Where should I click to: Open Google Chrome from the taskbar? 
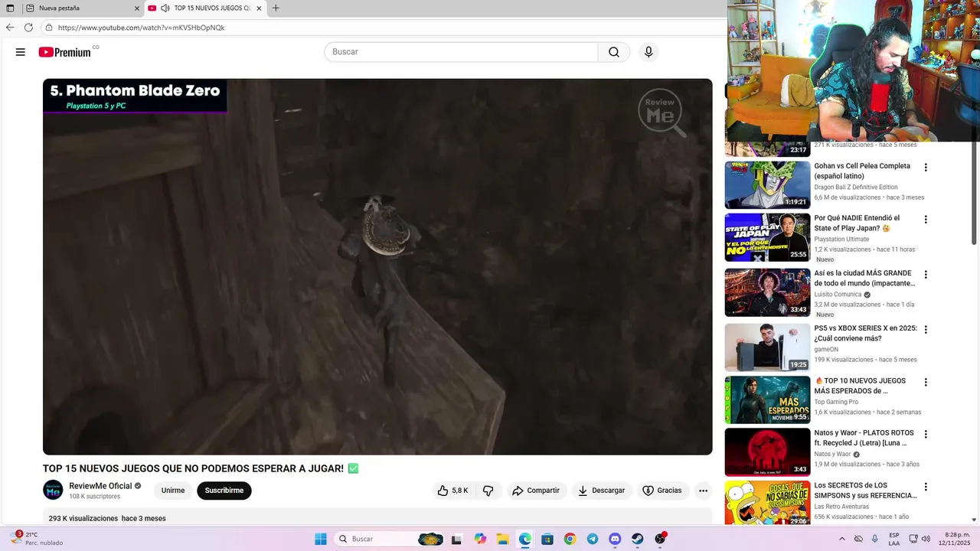tap(570, 539)
